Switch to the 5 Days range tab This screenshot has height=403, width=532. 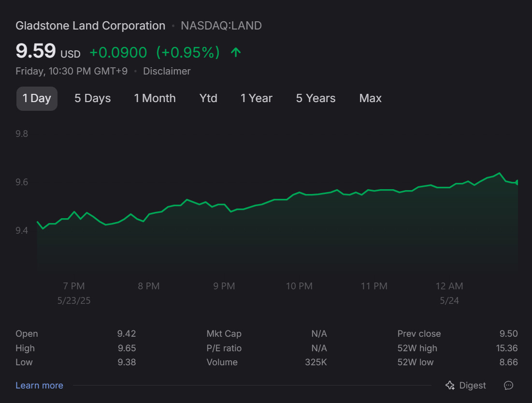pyautogui.click(x=93, y=99)
